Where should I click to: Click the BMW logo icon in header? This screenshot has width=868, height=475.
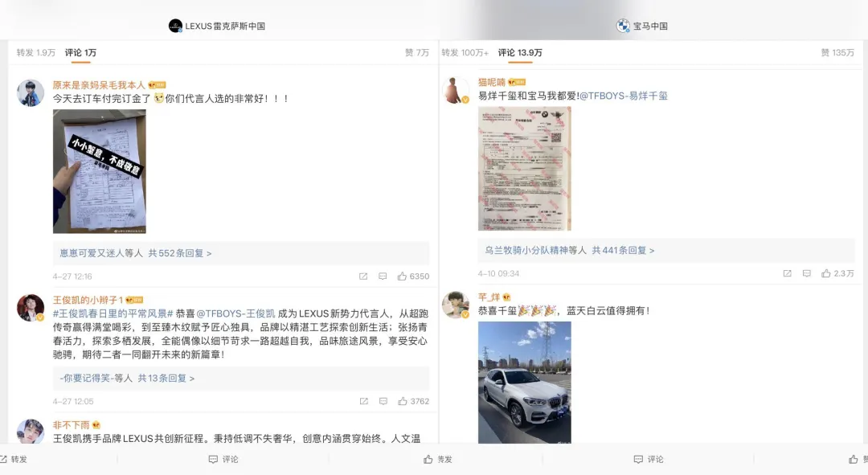(x=624, y=26)
